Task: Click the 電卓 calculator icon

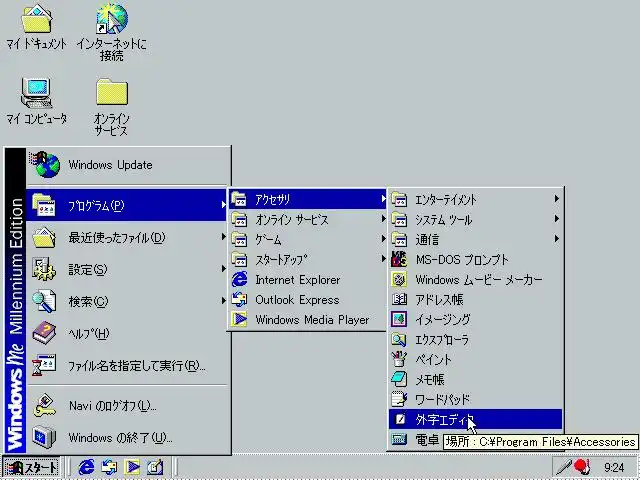Action: point(399,439)
